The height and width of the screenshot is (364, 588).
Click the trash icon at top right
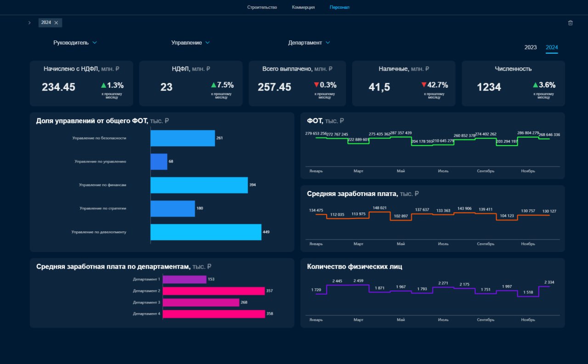point(571,22)
